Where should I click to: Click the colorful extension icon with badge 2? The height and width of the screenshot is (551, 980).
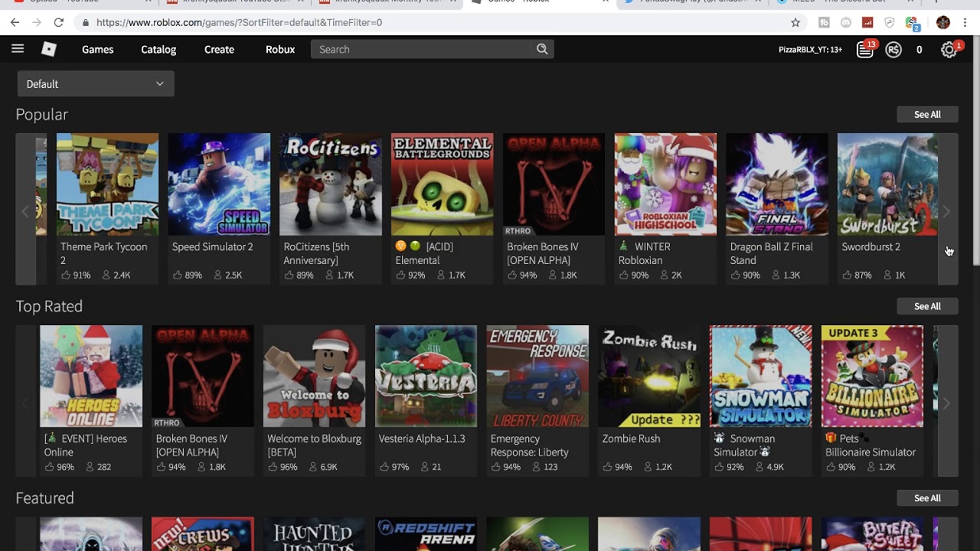(913, 23)
